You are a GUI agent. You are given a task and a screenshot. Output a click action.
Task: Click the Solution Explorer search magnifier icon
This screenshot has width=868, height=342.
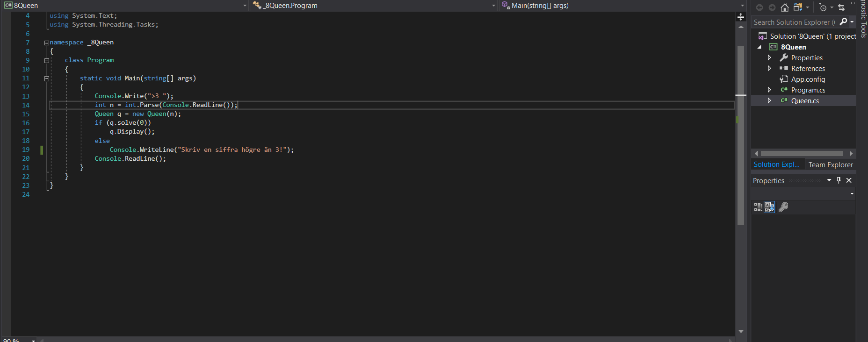click(x=843, y=22)
